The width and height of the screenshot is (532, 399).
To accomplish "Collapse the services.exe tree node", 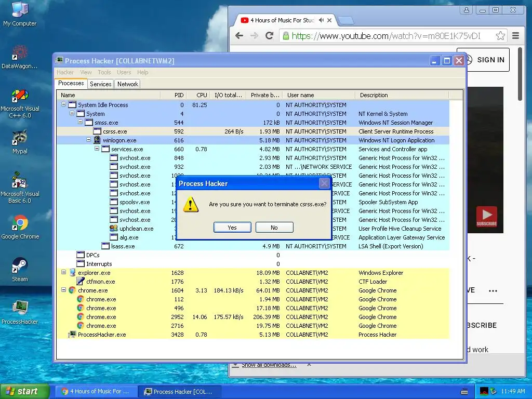I will (x=97, y=149).
